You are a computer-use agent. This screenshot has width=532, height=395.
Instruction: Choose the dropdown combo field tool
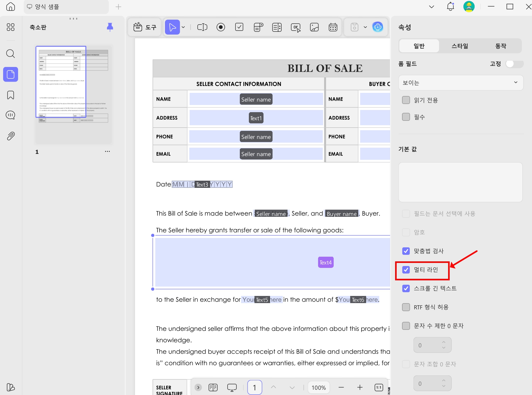click(x=258, y=27)
